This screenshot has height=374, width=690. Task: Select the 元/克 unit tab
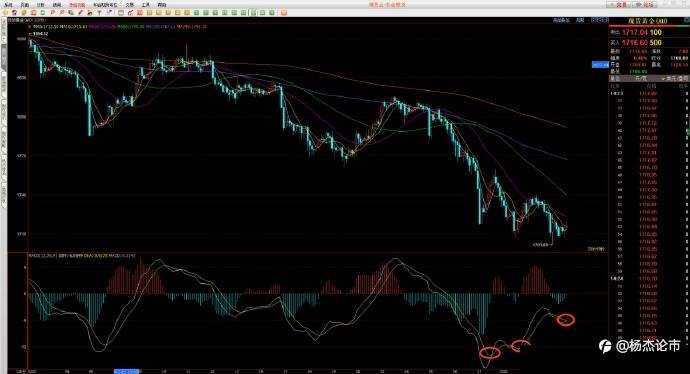642,78
